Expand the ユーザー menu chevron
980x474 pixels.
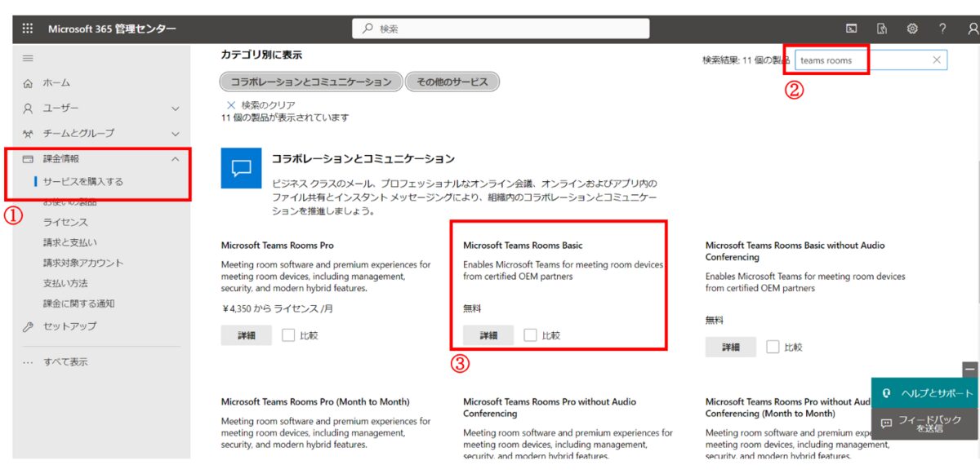[x=175, y=108]
